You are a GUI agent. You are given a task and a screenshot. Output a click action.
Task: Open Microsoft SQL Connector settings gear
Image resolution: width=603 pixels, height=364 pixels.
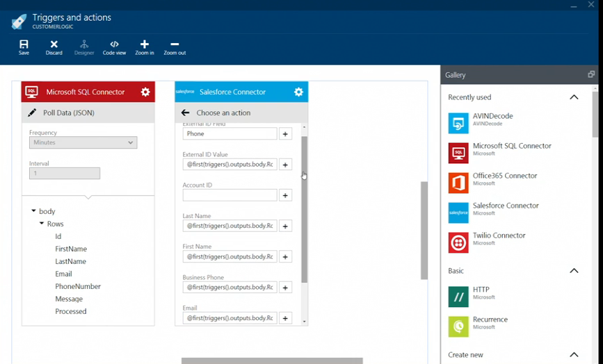point(145,92)
